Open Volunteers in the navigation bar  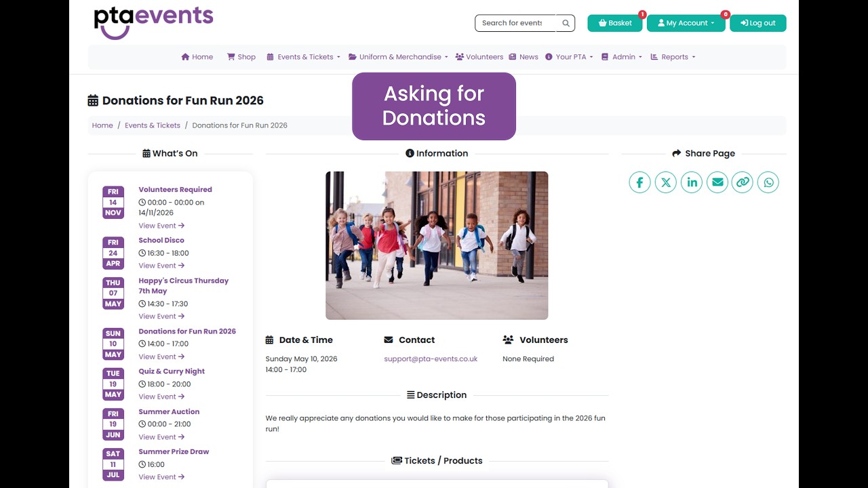point(479,57)
